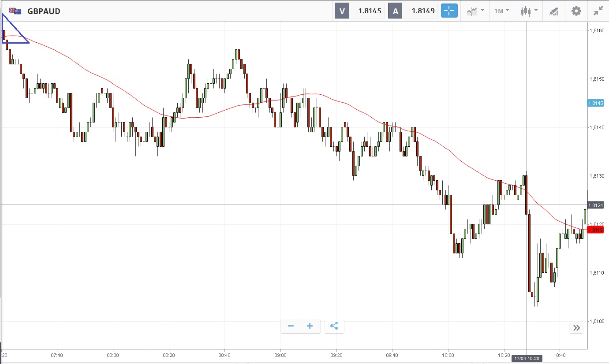Image resolution: width=609 pixels, height=364 pixels.
Task: Jump to latest candles with double-arrow button
Action: click(576, 327)
